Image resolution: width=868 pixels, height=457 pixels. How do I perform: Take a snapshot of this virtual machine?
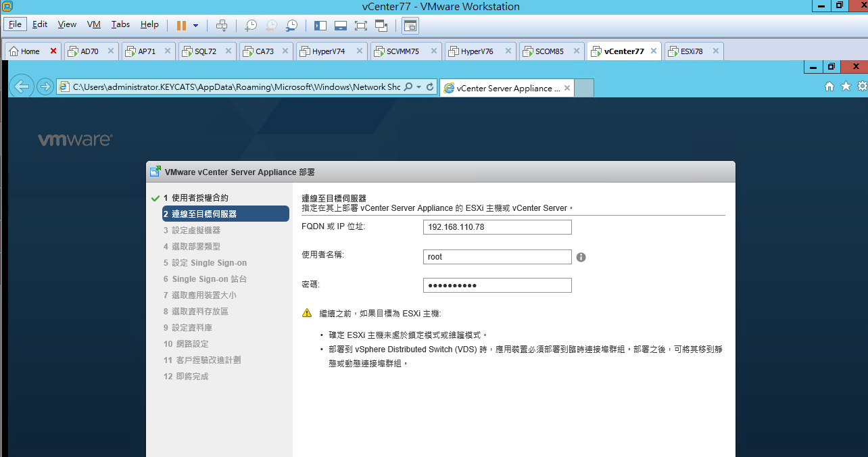pos(250,25)
